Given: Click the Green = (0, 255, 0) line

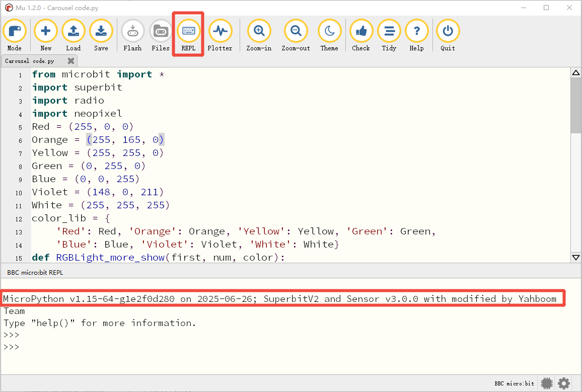Looking at the screenshot, I should coord(89,166).
